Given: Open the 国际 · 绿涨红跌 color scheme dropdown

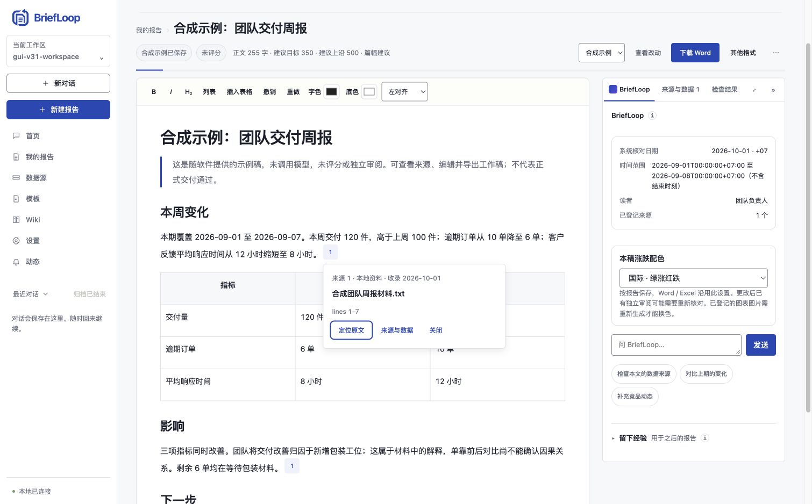Looking at the screenshot, I should pyautogui.click(x=694, y=278).
